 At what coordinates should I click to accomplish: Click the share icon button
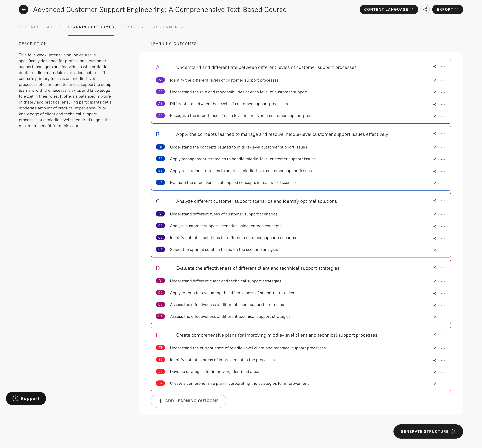click(425, 9)
